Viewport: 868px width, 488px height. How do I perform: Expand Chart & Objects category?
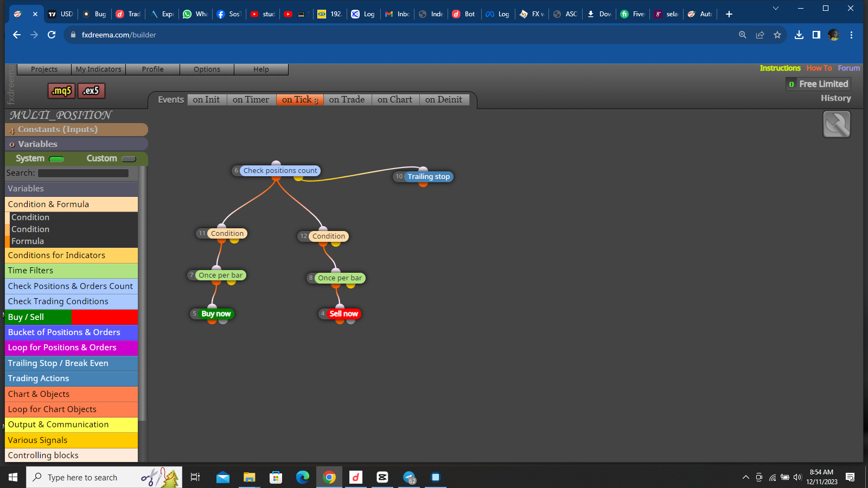(x=72, y=394)
